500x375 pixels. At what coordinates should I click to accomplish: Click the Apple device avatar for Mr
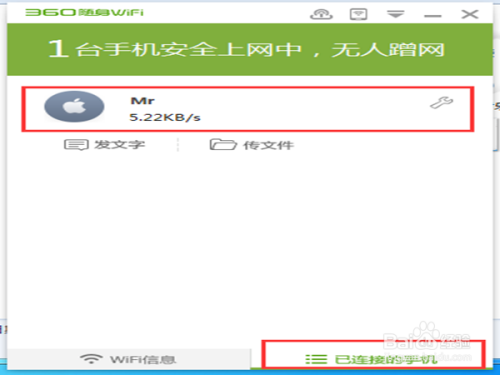(x=74, y=107)
